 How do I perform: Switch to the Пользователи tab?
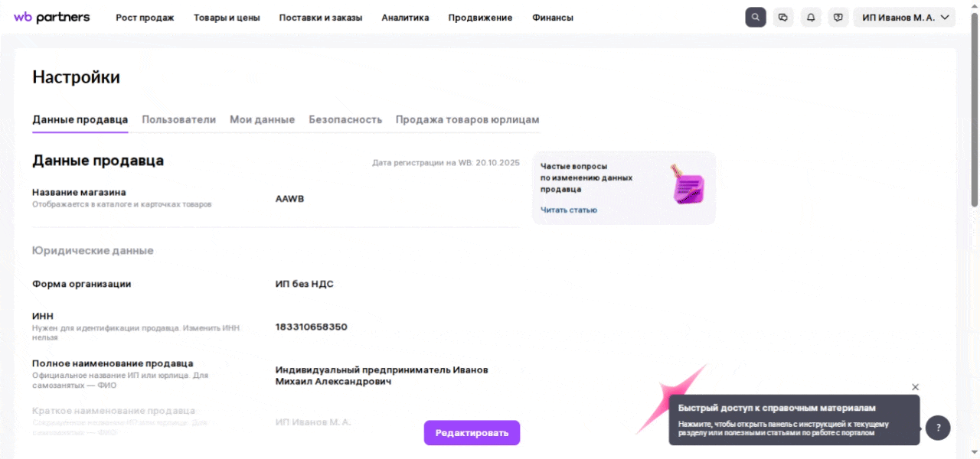coord(178,120)
